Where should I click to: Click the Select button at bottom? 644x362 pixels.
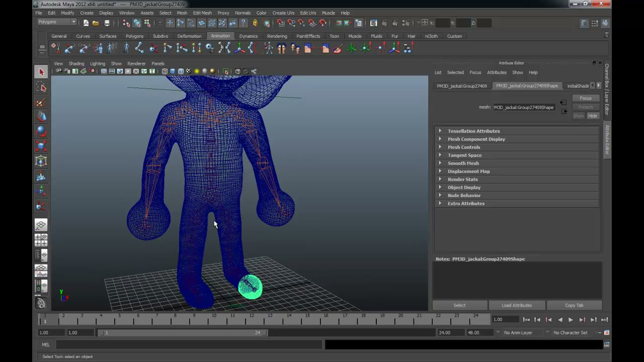[459, 305]
